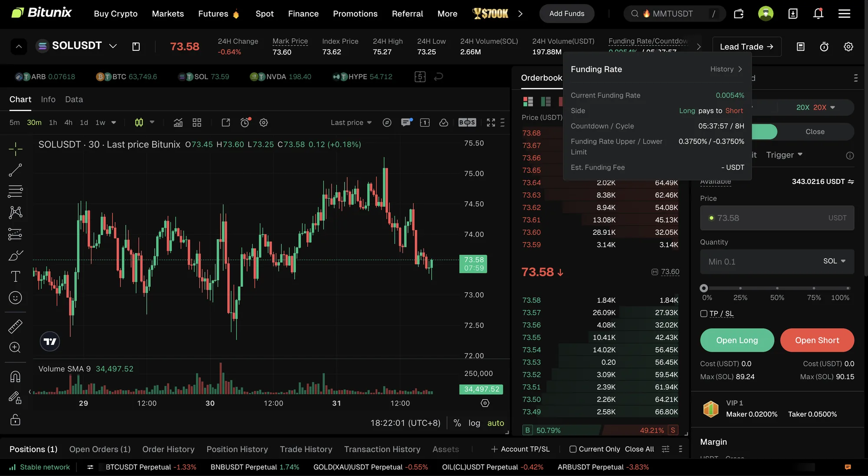Toggle lock all drawings icon
The height and width of the screenshot is (476, 868).
[x=15, y=420]
